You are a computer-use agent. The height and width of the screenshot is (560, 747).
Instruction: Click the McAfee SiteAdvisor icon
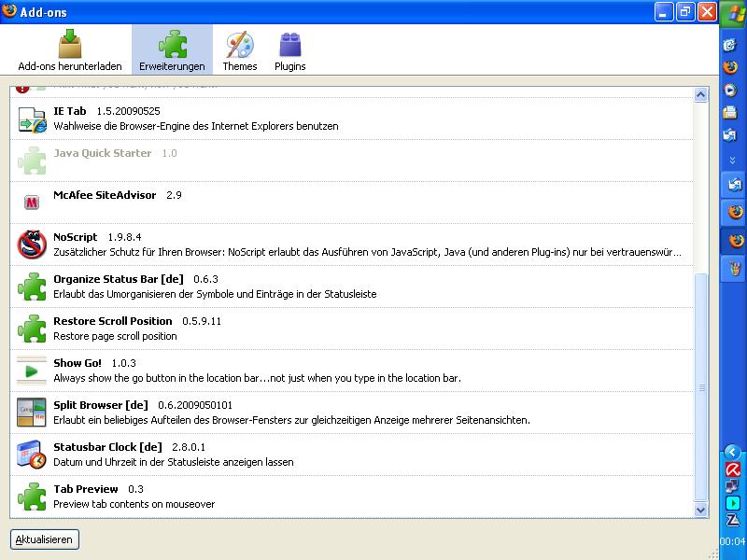[33, 203]
